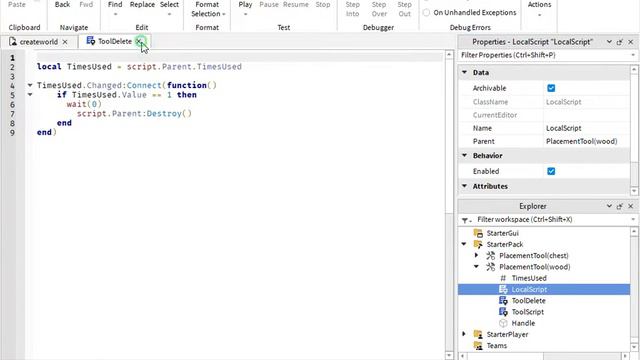Click Step Over debugger button
Viewport: 640px width, 360px height.
(379, 9)
